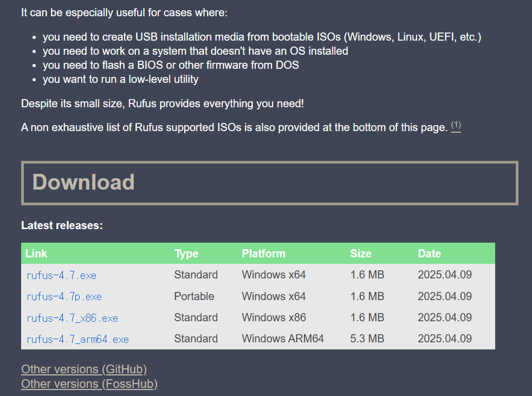Click the Link column header

click(36, 254)
